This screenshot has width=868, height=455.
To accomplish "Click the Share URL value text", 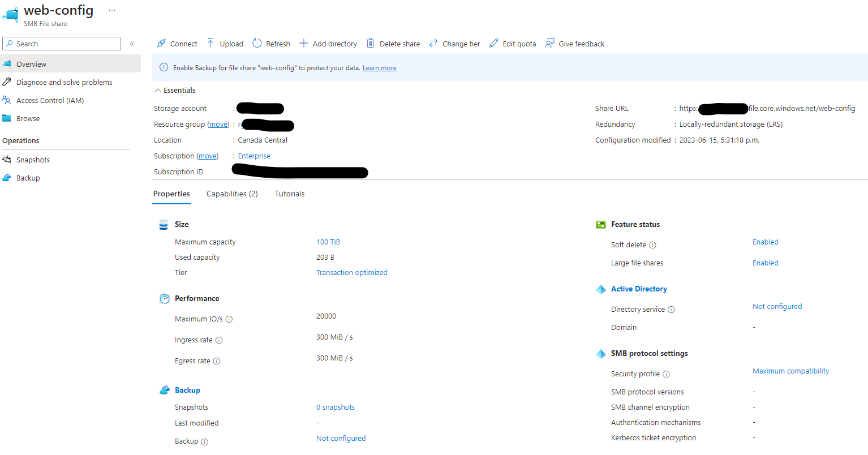I will 767,109.
